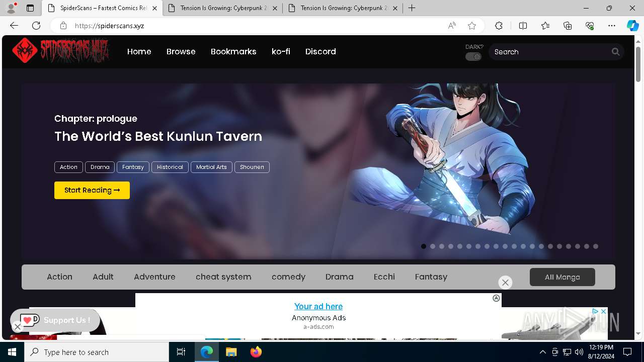
Task: Click the a-ads logo icon
Action: (x=496, y=298)
